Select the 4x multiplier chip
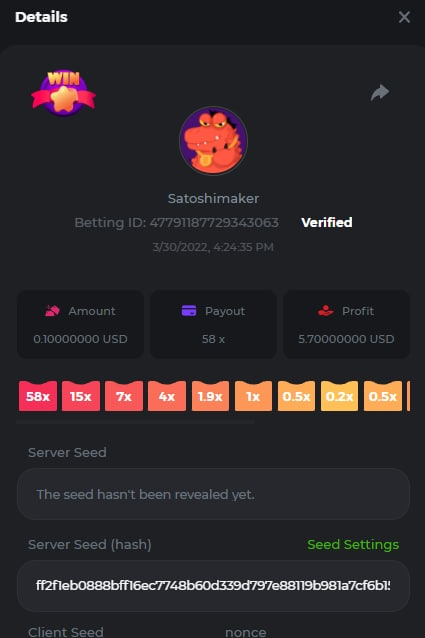The width and height of the screenshot is (425, 638). pyautogui.click(x=167, y=396)
